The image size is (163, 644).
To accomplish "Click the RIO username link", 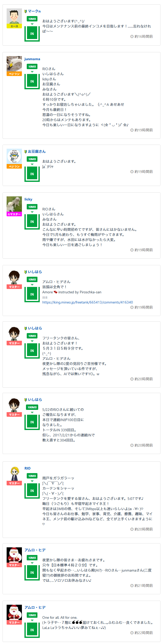I will (x=27, y=468).
